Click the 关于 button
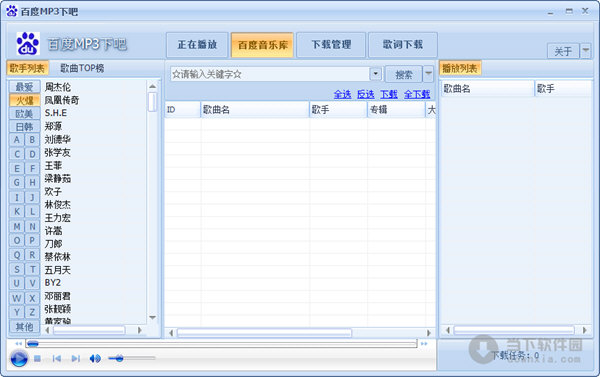The height and width of the screenshot is (377, 600). (563, 51)
